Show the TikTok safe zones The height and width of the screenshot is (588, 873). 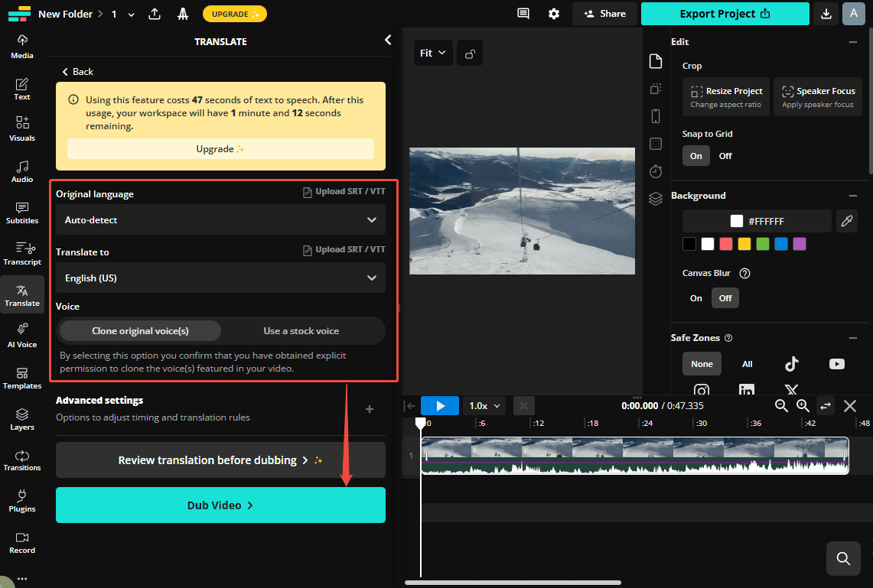click(792, 364)
